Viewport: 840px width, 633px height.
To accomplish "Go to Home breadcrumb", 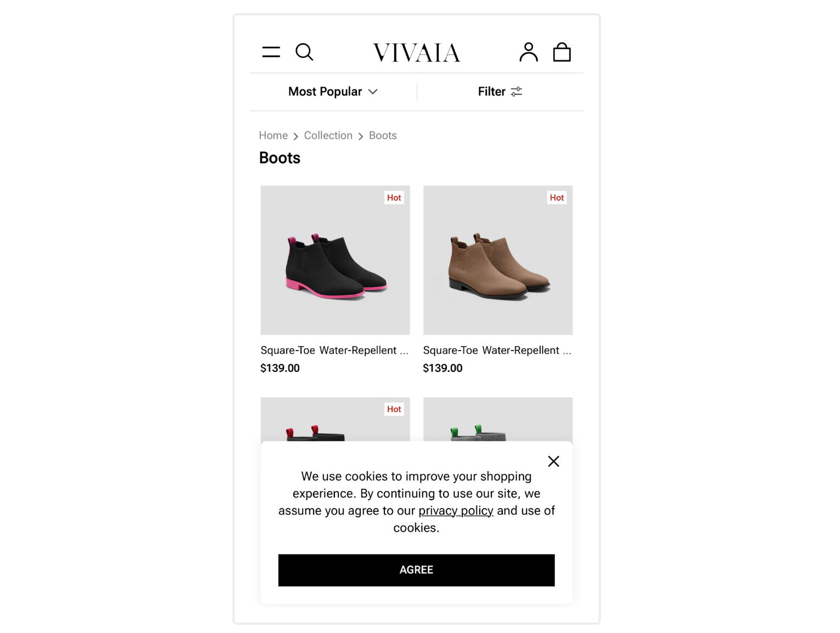I will coord(273,135).
